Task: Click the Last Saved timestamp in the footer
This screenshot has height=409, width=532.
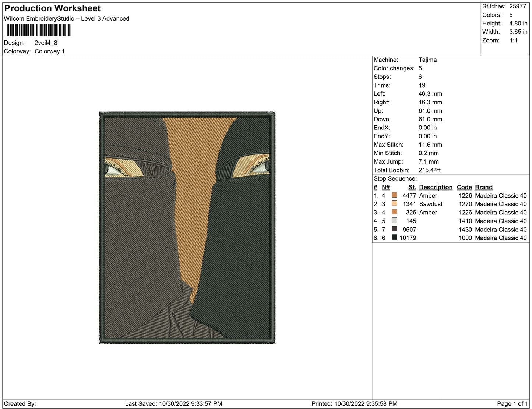Action: (x=173, y=403)
